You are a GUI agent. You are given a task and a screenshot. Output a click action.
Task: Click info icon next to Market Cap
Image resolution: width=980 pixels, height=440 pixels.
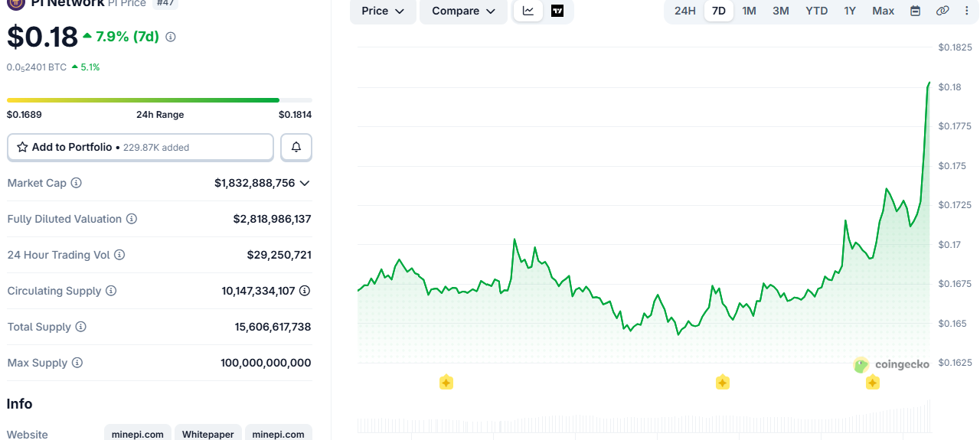pos(77,183)
